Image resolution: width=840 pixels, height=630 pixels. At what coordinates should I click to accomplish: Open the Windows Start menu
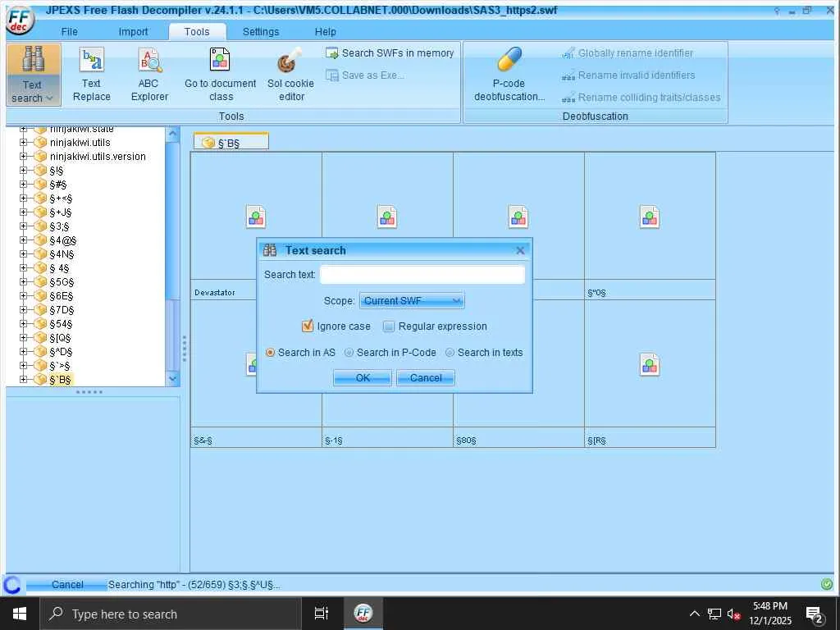pyautogui.click(x=20, y=614)
